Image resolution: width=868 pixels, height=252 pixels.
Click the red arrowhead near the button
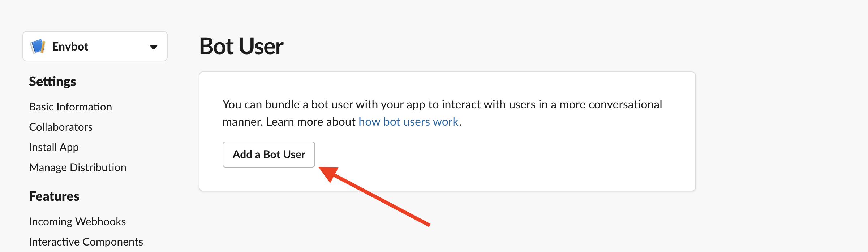[x=329, y=173]
